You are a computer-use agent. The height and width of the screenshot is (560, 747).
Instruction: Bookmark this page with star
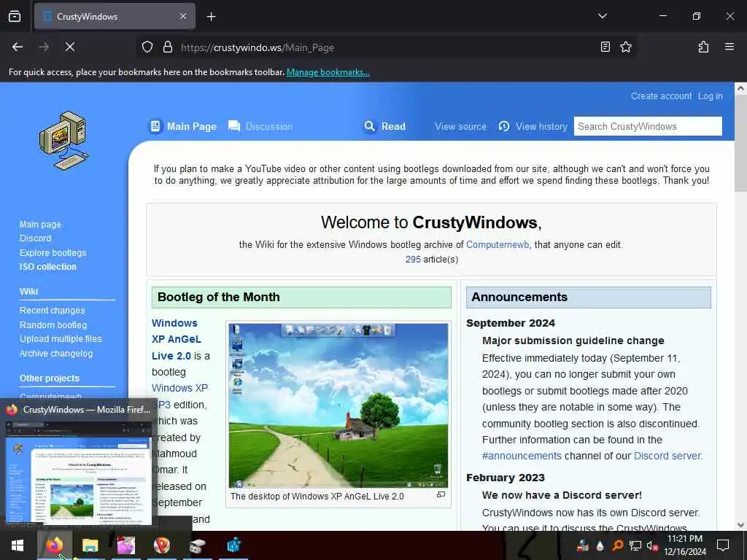click(x=625, y=47)
